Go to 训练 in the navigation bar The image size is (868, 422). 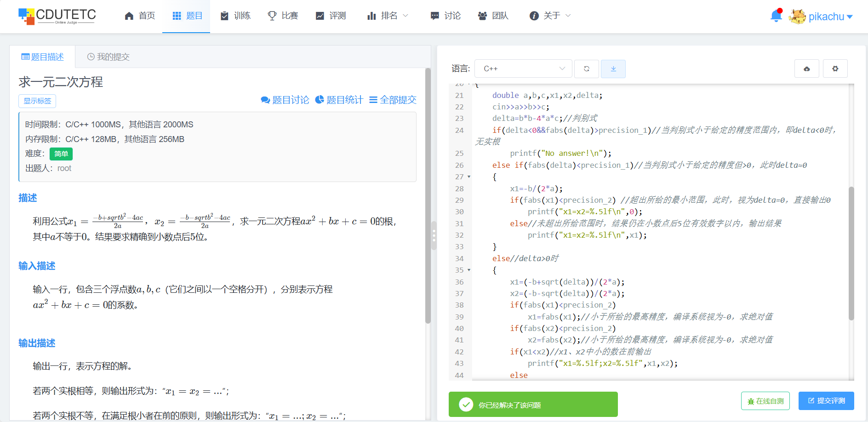point(235,16)
